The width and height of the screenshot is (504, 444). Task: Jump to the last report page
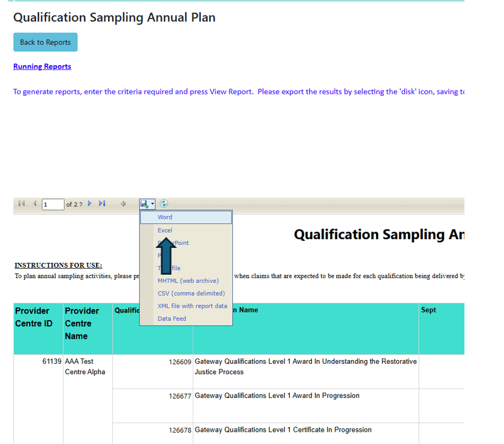tap(102, 204)
